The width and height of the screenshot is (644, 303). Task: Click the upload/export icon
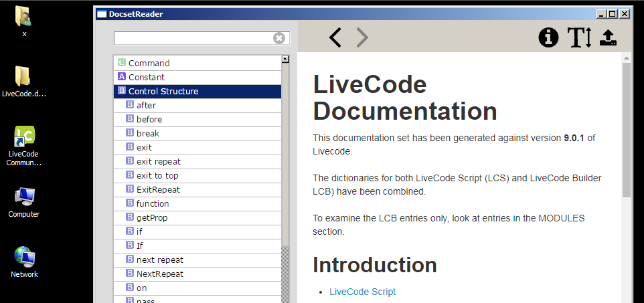[x=608, y=38]
